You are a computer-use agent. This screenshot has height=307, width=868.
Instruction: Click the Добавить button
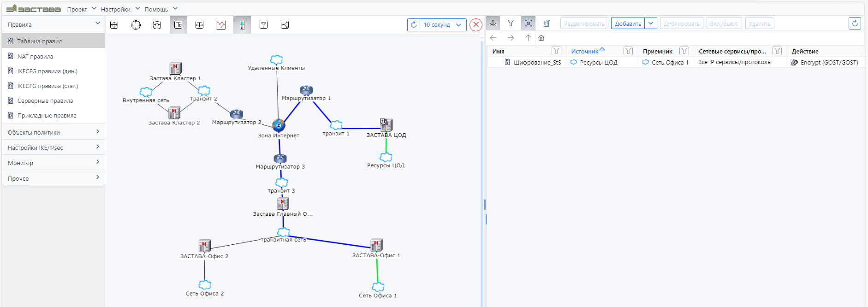(628, 24)
